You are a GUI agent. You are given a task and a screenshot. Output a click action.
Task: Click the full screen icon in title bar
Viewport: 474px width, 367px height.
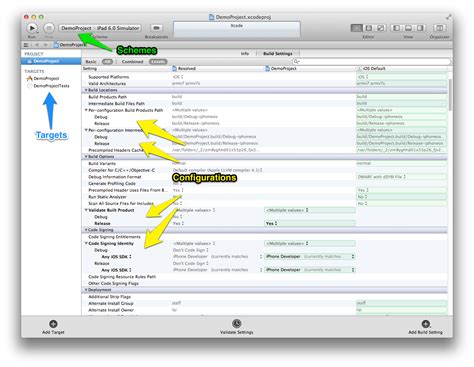(449, 17)
